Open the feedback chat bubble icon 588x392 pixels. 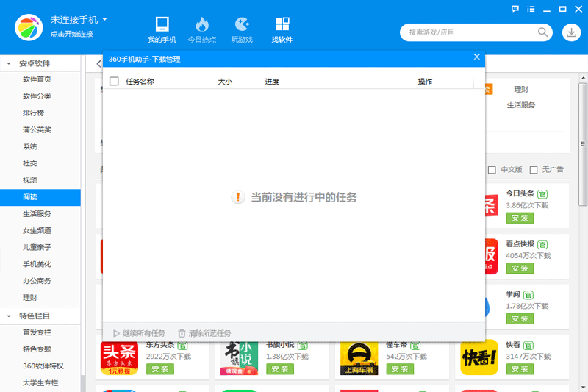tap(517, 9)
